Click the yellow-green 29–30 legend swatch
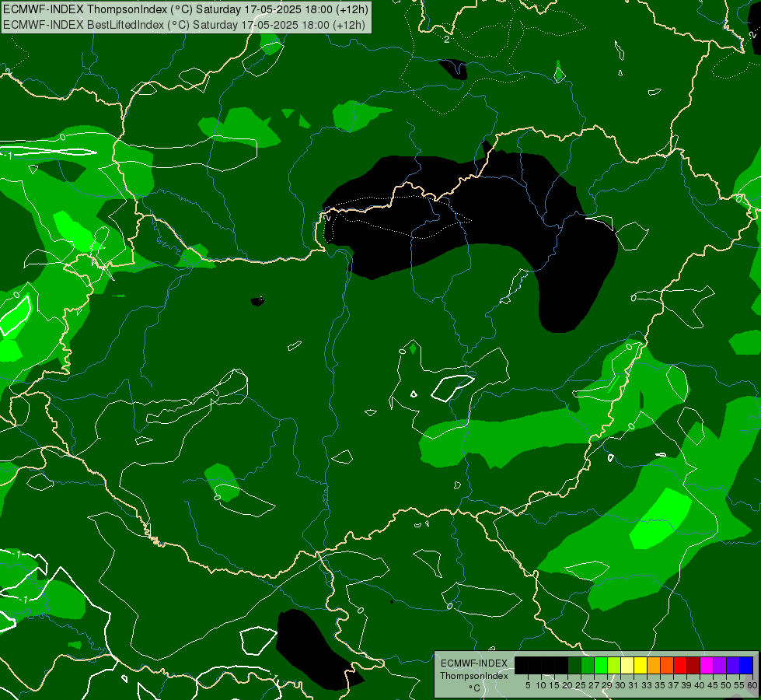This screenshot has height=700, width=761. point(614,665)
